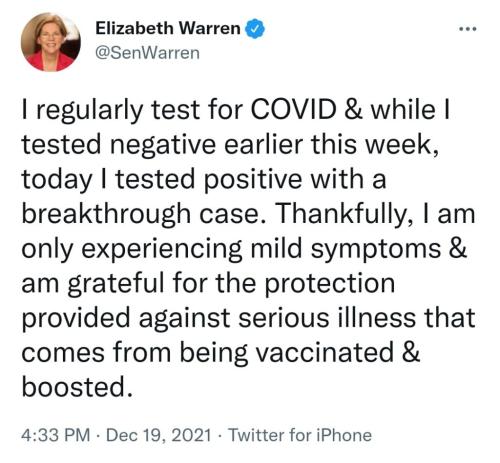Image resolution: width=500 pixels, height=463 pixels.
Task: Click the phrase 'breakthrough case' in tweet
Action: (x=145, y=215)
